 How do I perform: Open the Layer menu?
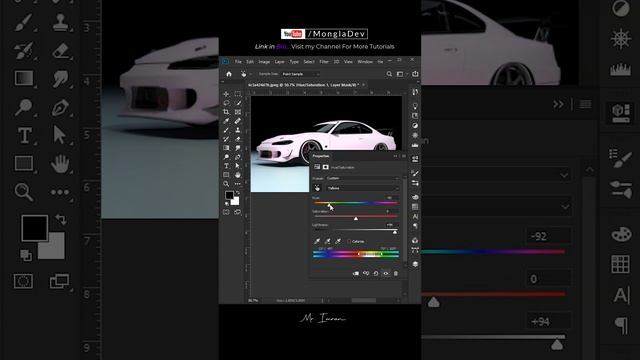pos(280,62)
